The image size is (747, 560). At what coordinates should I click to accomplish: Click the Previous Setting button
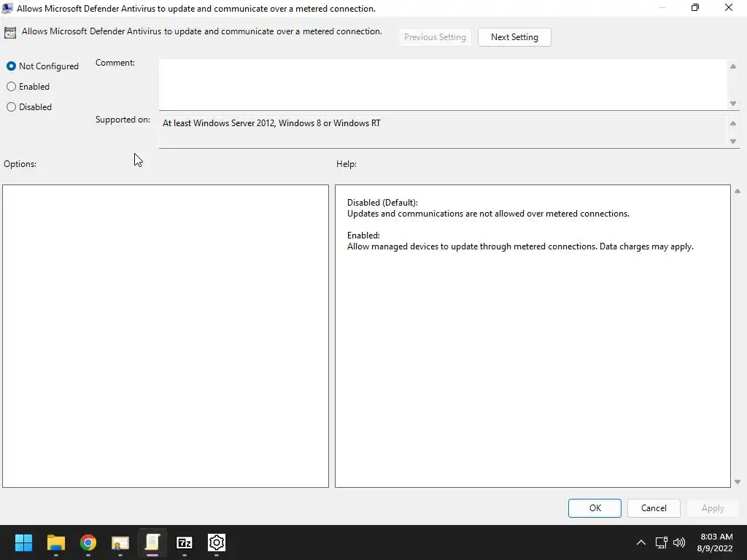click(x=435, y=37)
